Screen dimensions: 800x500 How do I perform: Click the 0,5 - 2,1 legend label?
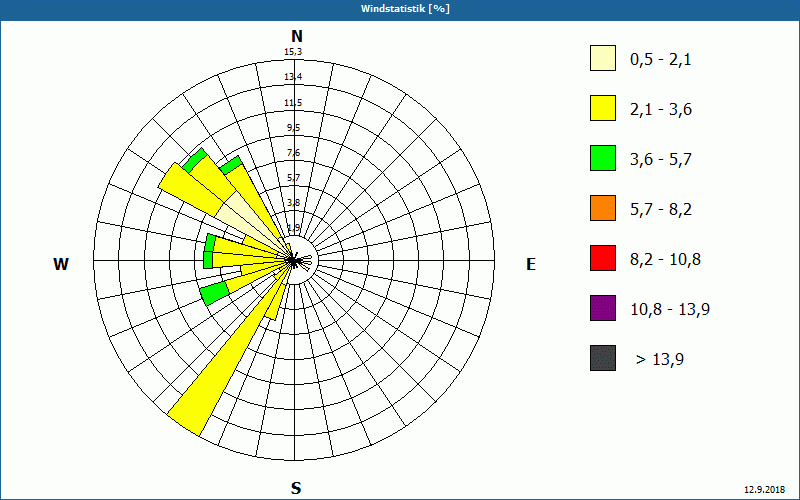pyautogui.click(x=660, y=60)
